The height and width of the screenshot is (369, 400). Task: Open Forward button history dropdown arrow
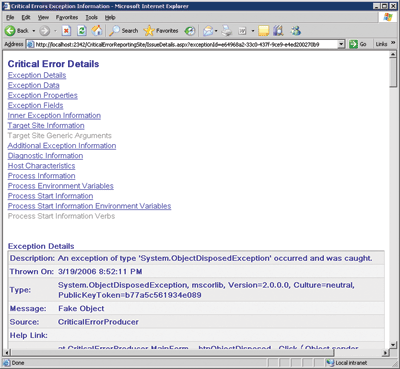click(x=55, y=31)
